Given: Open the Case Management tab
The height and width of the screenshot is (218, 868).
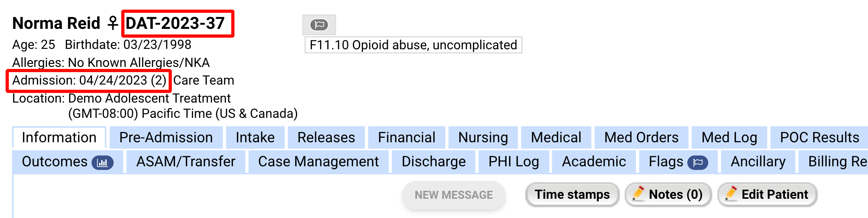Looking at the screenshot, I should [x=318, y=161].
